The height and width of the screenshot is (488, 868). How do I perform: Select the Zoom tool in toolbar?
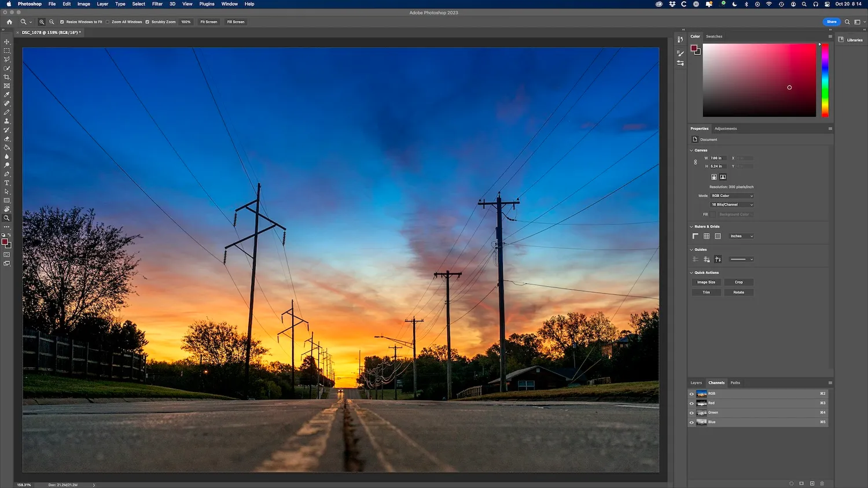7,218
